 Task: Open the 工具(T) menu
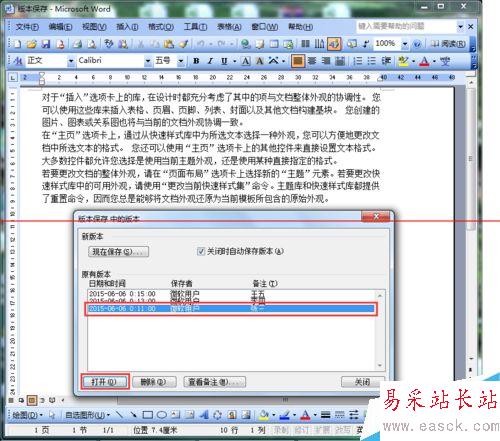[195, 27]
